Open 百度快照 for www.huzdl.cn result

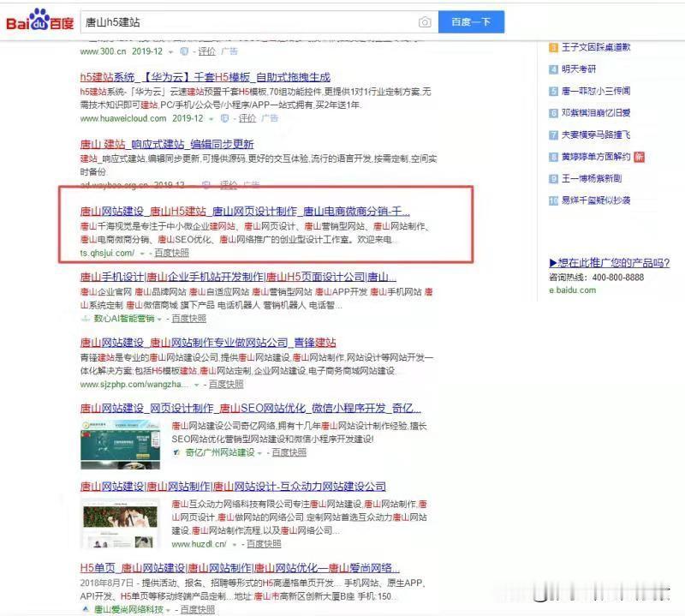click(264, 544)
